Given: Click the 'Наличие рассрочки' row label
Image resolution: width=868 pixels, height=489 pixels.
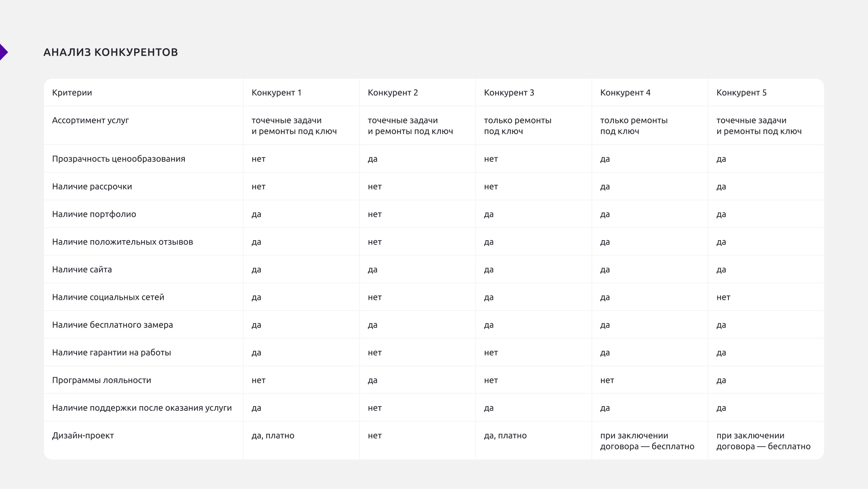Looking at the screenshot, I should [x=92, y=187].
